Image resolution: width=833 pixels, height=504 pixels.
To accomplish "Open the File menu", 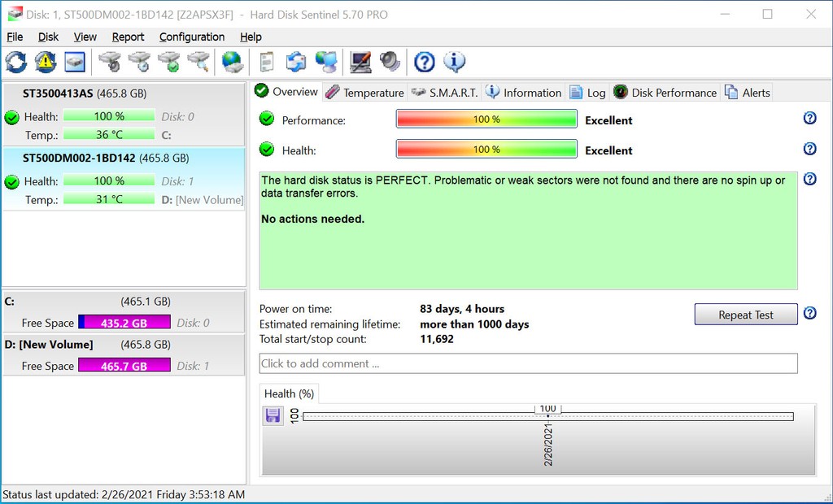I will pos(15,37).
